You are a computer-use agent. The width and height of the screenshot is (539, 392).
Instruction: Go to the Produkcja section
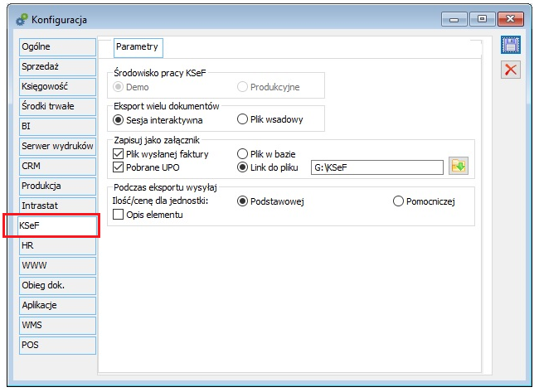click(57, 186)
